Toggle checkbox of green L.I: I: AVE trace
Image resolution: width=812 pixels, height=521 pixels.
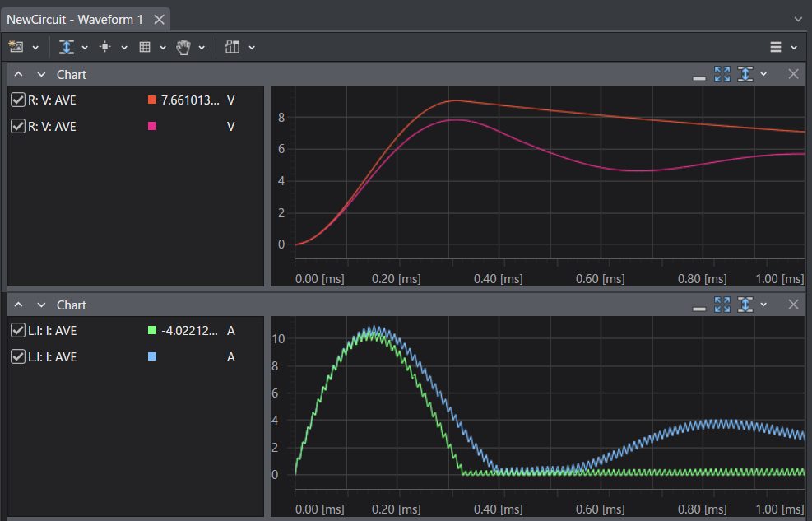(17, 330)
